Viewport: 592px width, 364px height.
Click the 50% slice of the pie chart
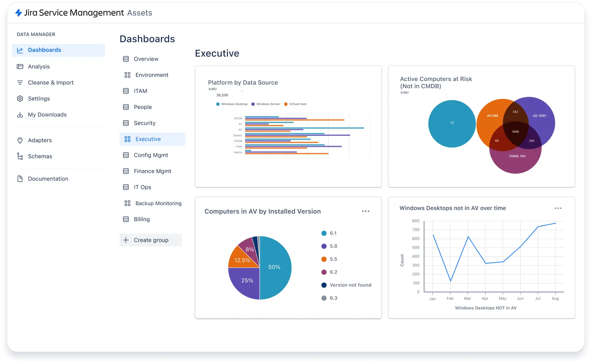(276, 267)
